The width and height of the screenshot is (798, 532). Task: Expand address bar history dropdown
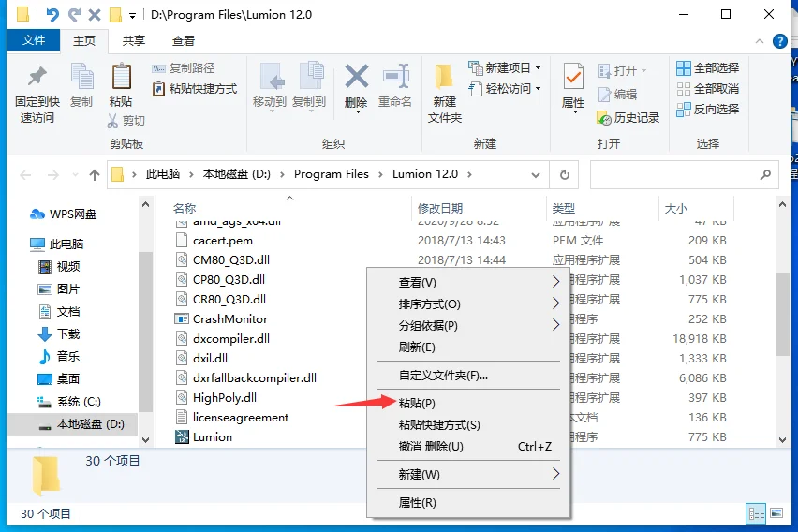coord(536,175)
